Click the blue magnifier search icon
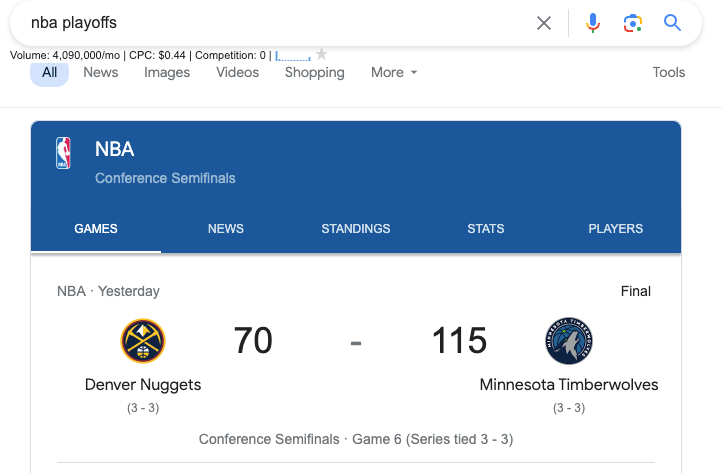Viewport: 722px width, 473px height. tap(672, 23)
